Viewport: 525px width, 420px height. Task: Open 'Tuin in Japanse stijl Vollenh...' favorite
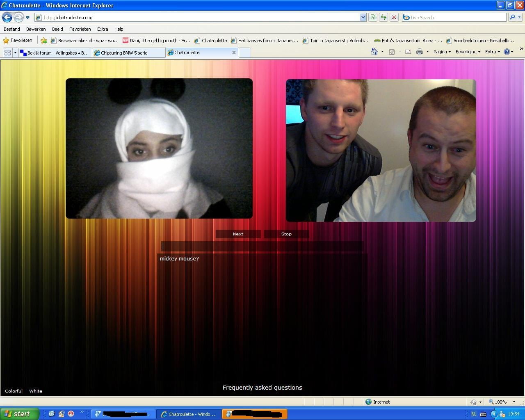pyautogui.click(x=336, y=40)
